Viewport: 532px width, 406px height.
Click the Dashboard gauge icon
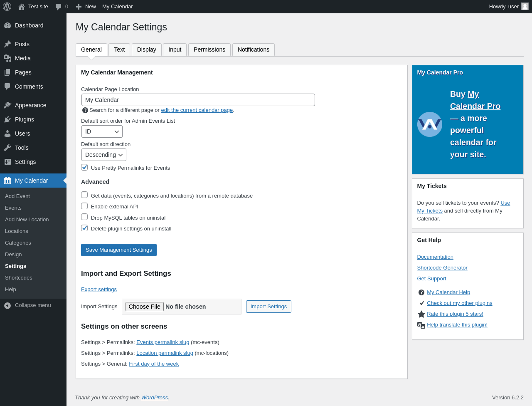coord(7,25)
